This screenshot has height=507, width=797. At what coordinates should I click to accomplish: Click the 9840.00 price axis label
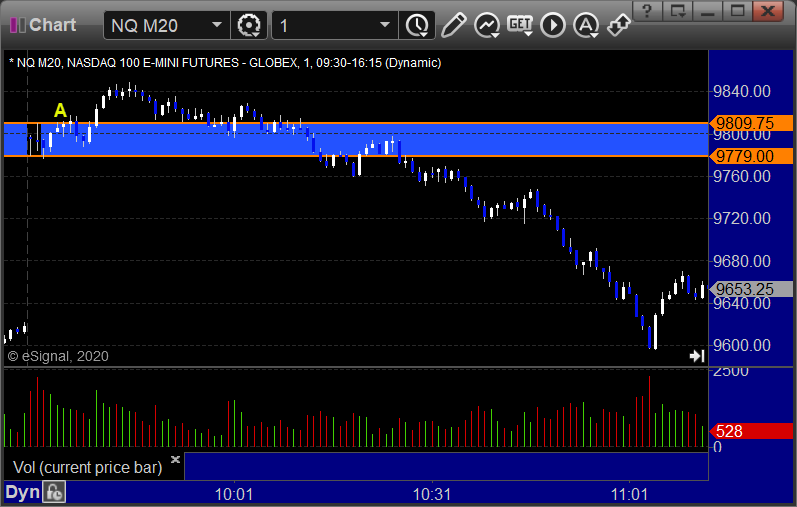[x=742, y=92]
